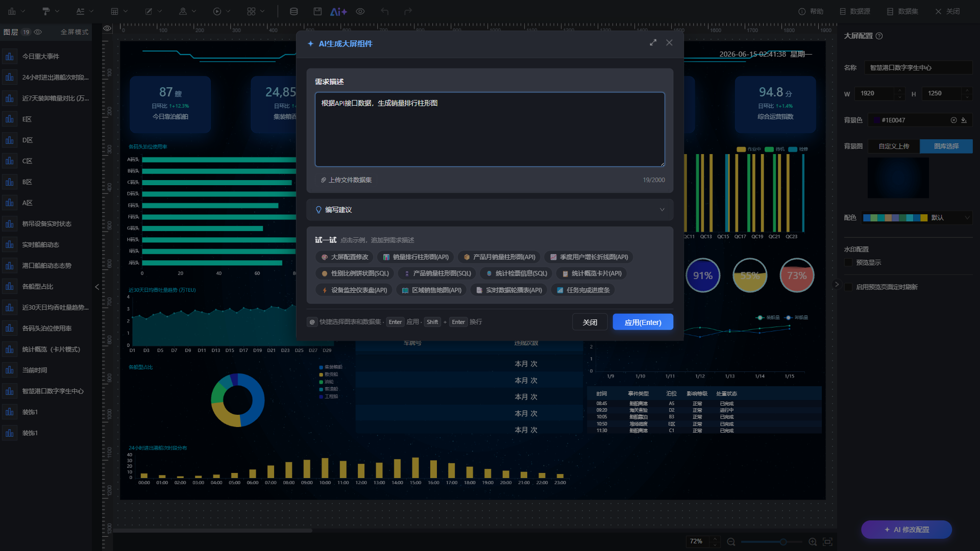Expand the 编写建议 section
This screenshot has height=551, width=980.
click(x=489, y=210)
